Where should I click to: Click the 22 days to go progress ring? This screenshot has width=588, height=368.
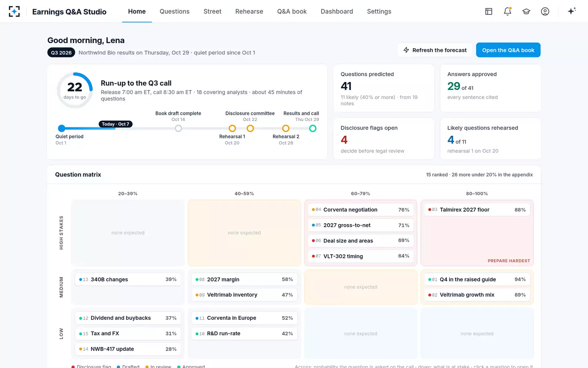tap(75, 90)
